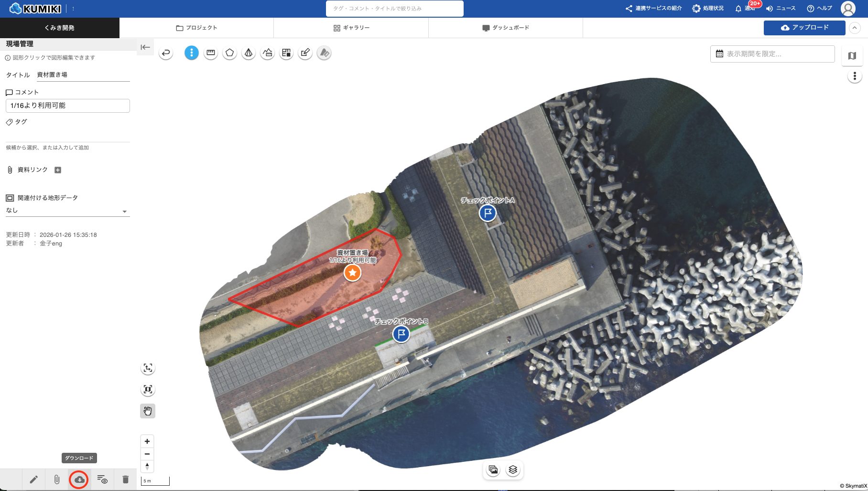Click the 表示期間を限定 date filter field

(x=772, y=54)
